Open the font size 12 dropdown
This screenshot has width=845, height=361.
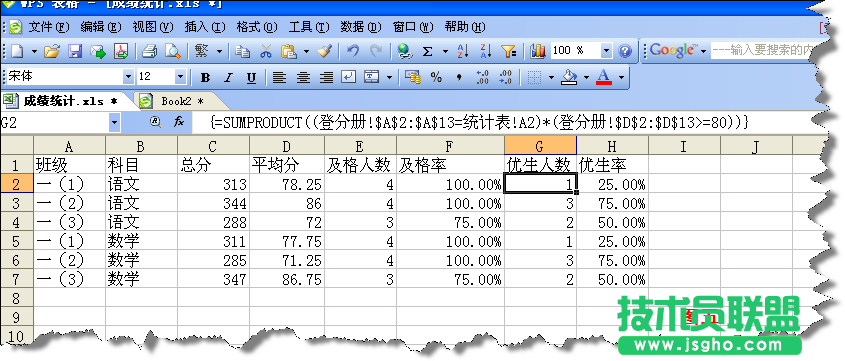180,78
